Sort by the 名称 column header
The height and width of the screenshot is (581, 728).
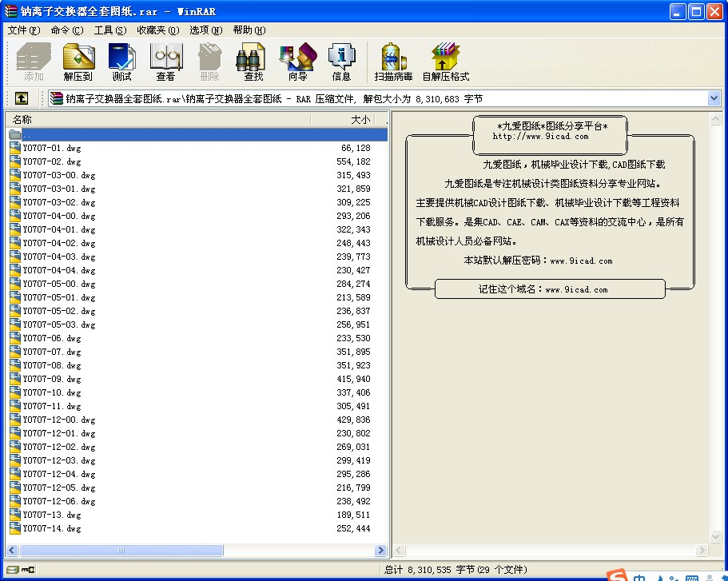[x=158, y=119]
